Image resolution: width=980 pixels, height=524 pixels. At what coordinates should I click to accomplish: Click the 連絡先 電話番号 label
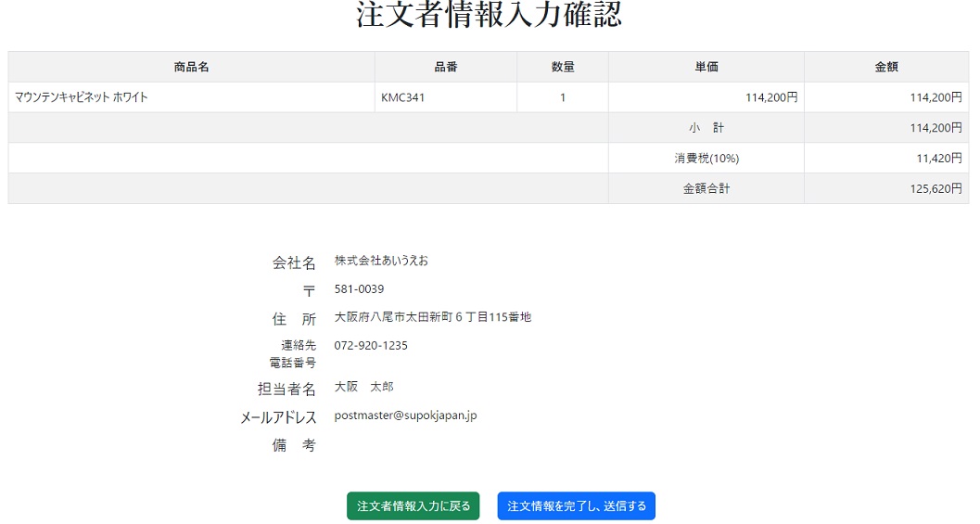[x=292, y=354]
